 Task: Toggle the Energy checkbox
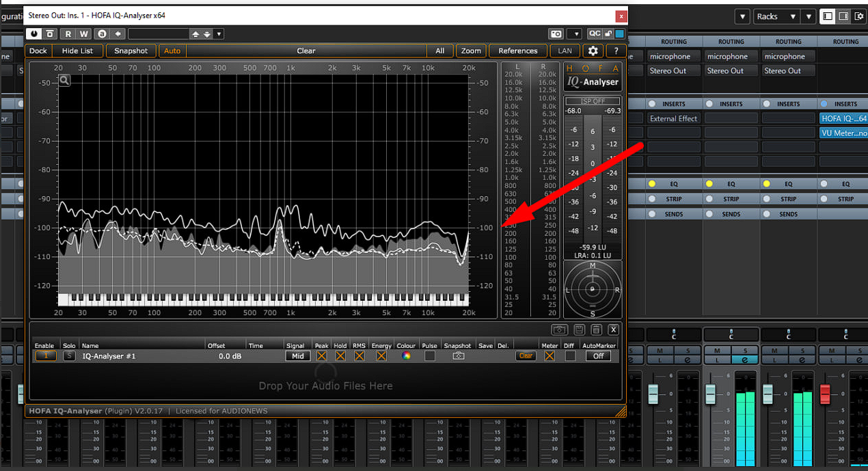[x=381, y=355]
